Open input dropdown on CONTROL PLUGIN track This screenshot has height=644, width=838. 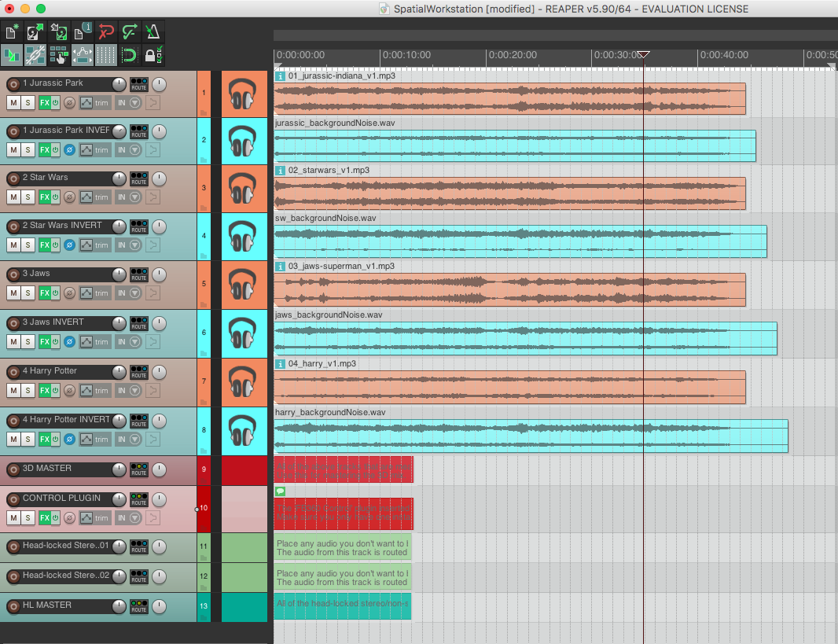pyautogui.click(x=127, y=517)
